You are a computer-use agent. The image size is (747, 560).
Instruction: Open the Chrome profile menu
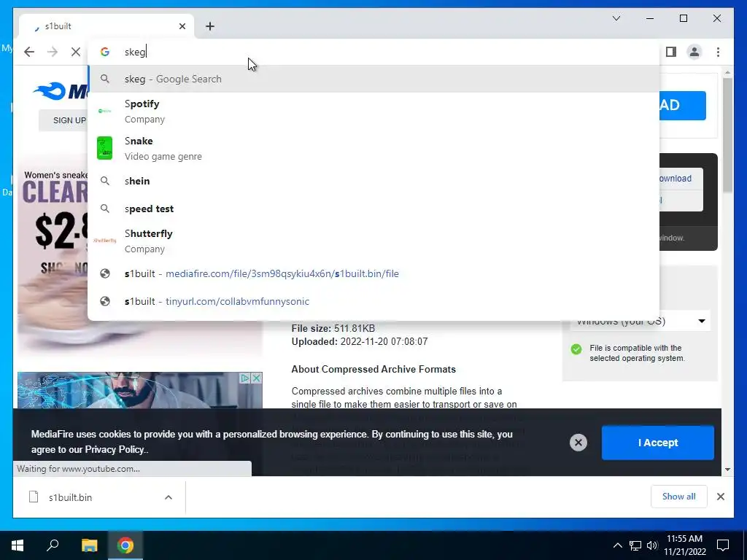tap(694, 52)
